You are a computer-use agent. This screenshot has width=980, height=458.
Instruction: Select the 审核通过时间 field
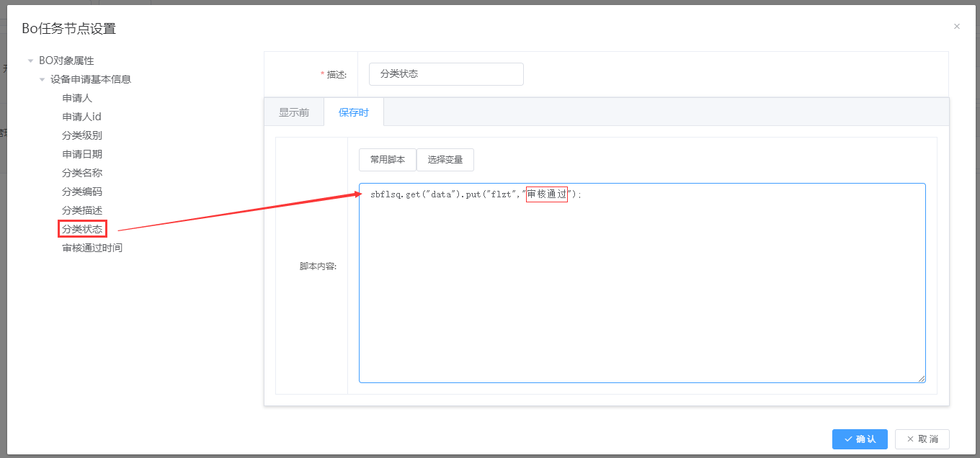(x=92, y=248)
